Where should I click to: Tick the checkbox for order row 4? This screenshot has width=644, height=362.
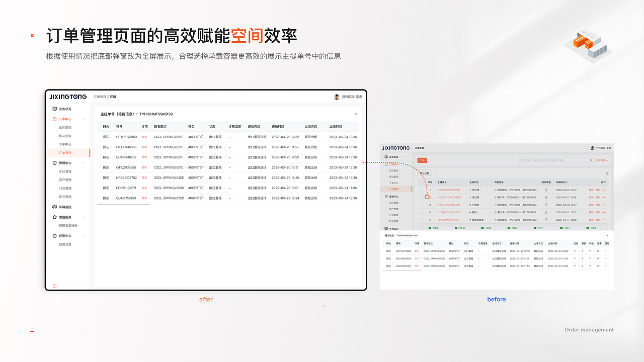pos(422,212)
